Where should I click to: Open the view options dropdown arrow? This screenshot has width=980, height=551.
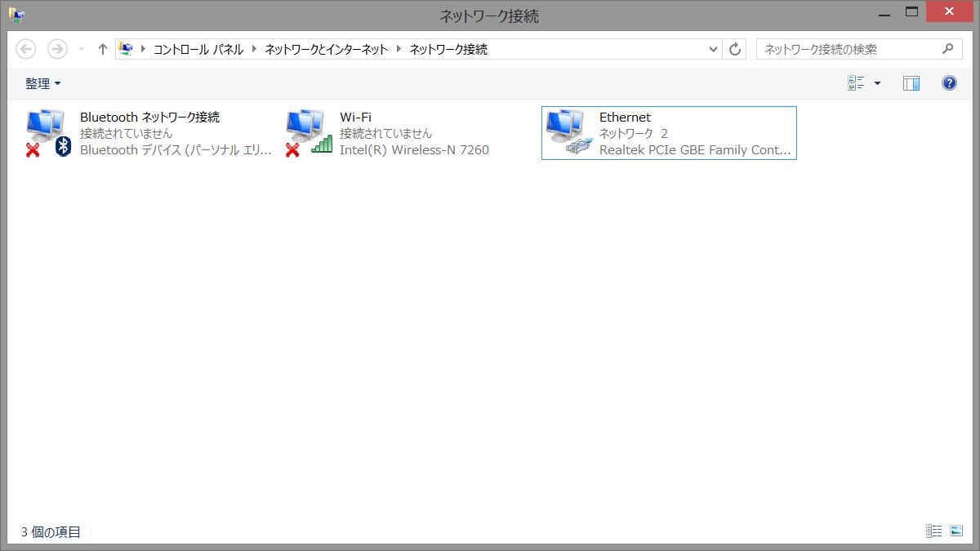(878, 83)
